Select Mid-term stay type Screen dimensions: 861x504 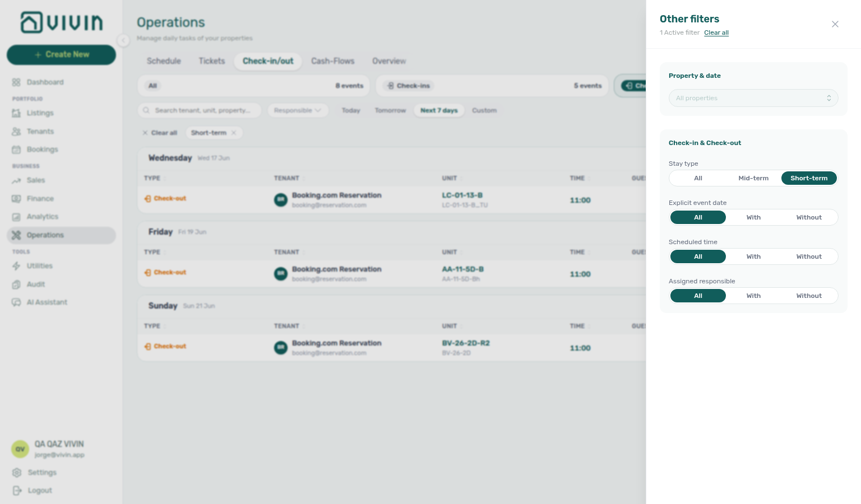point(753,178)
